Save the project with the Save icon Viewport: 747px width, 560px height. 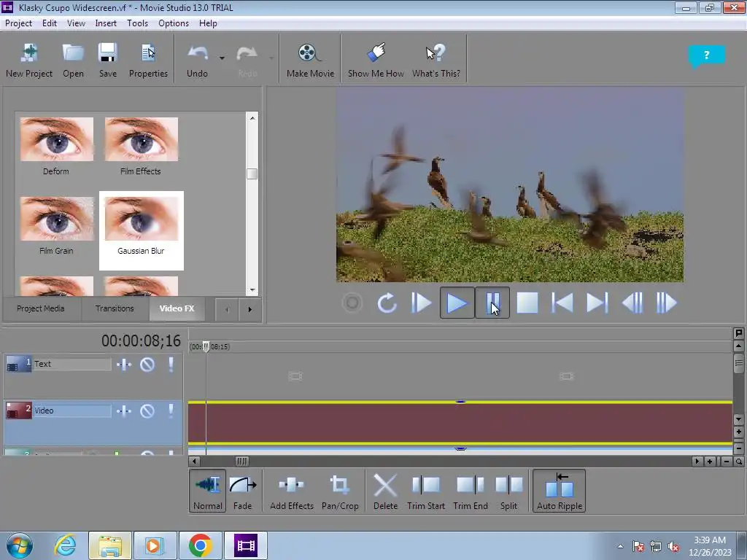click(x=108, y=60)
